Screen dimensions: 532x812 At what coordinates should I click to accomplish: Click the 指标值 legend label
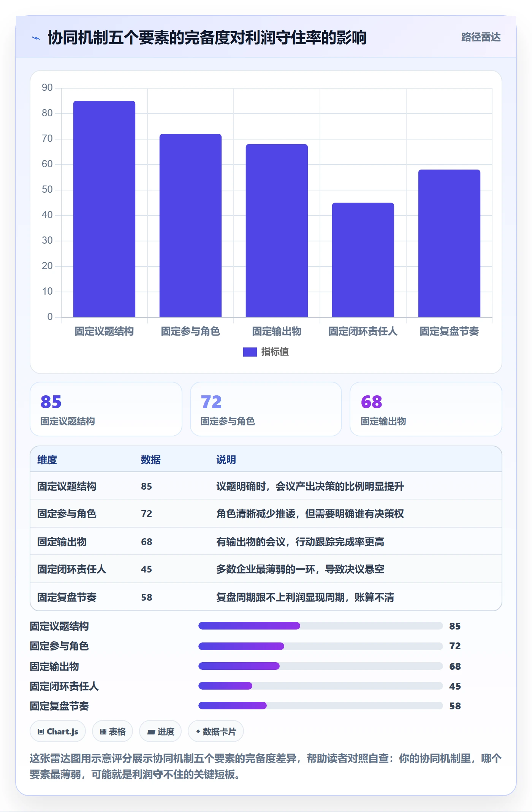[x=275, y=352]
